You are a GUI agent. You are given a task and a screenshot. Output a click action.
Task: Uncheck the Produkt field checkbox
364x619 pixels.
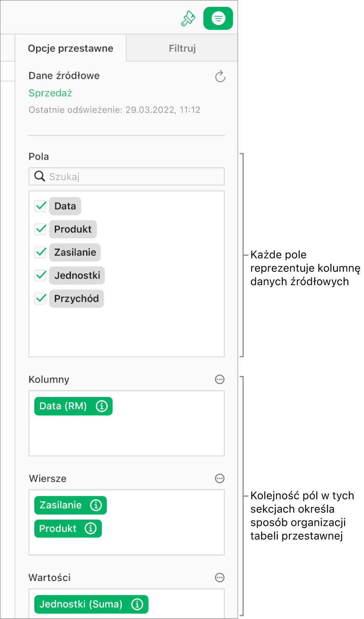tap(40, 229)
